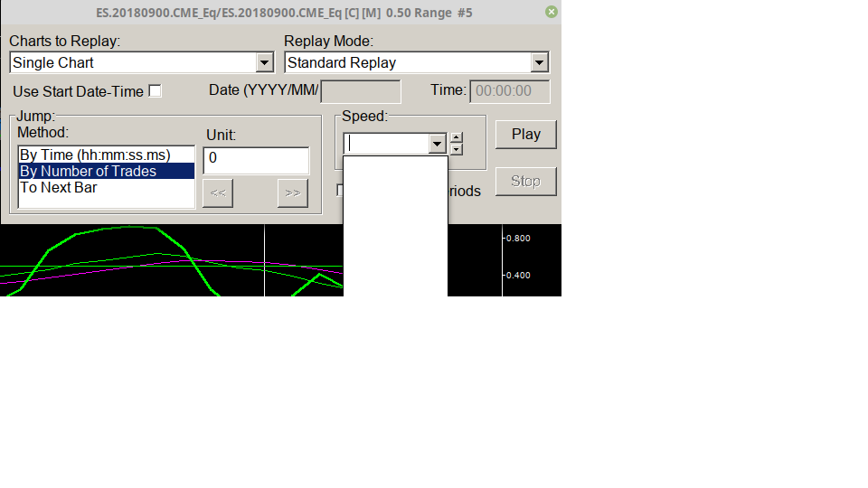868x488 pixels.
Task: Click the Speed combo box text field
Action: coord(386,144)
